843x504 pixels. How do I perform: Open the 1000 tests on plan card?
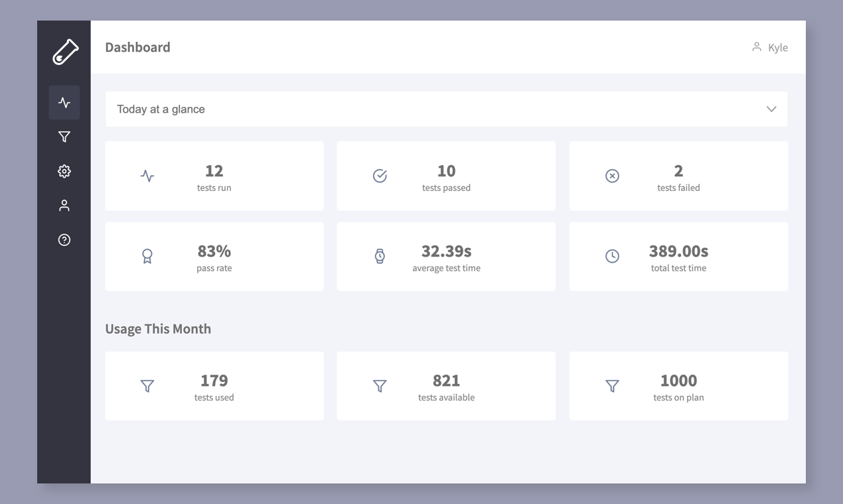(x=678, y=386)
